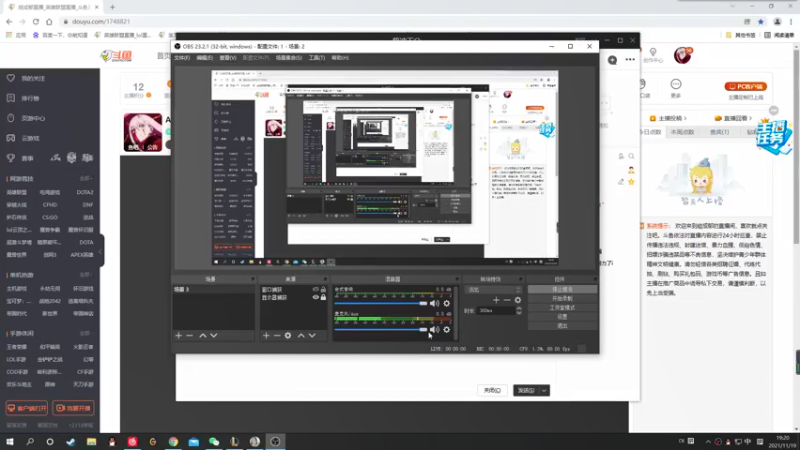This screenshot has height=450, width=800.
Task: Move the selected scene up in the list
Action: click(x=203, y=335)
